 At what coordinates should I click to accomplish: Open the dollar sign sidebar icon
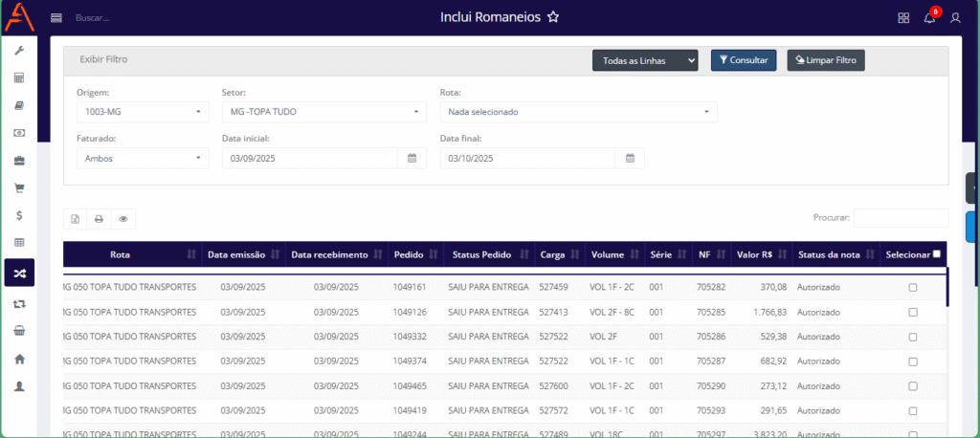(19, 215)
